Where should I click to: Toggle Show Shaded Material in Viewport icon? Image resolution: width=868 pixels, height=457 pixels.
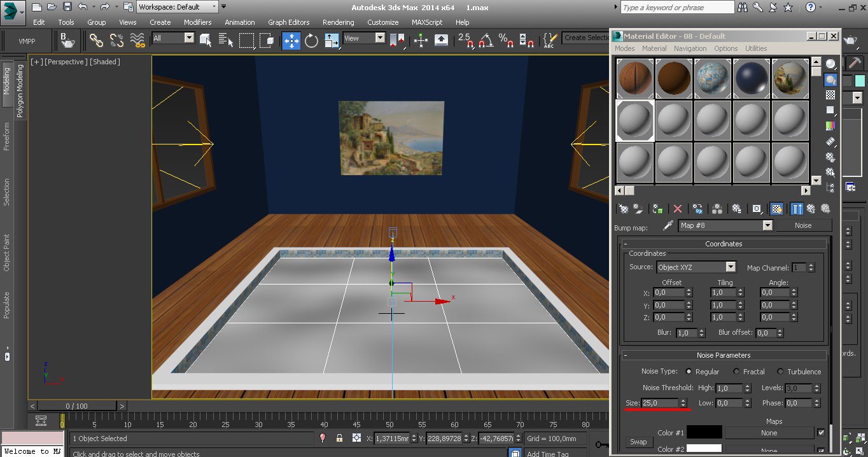(776, 209)
